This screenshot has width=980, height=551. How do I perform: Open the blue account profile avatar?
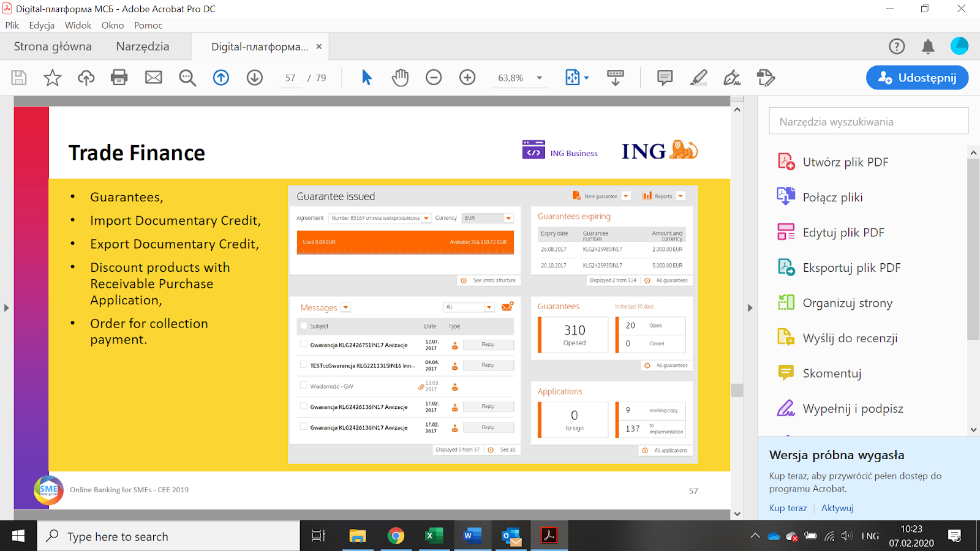click(959, 46)
